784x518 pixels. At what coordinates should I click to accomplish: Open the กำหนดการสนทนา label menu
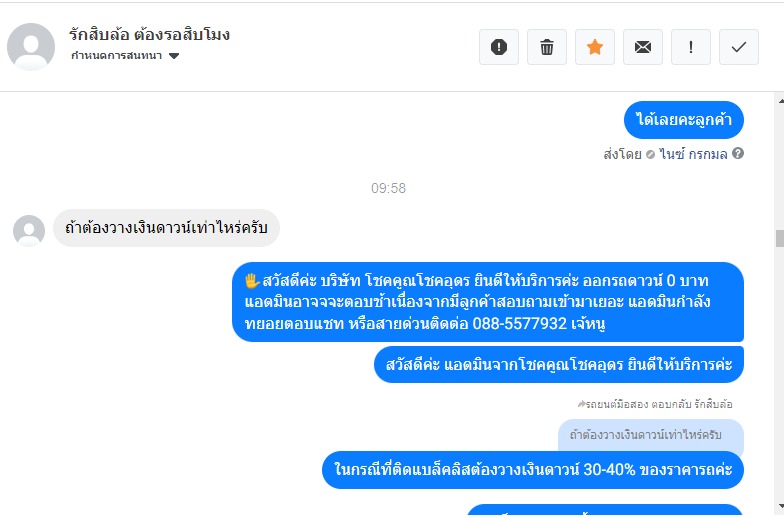[x=116, y=56]
